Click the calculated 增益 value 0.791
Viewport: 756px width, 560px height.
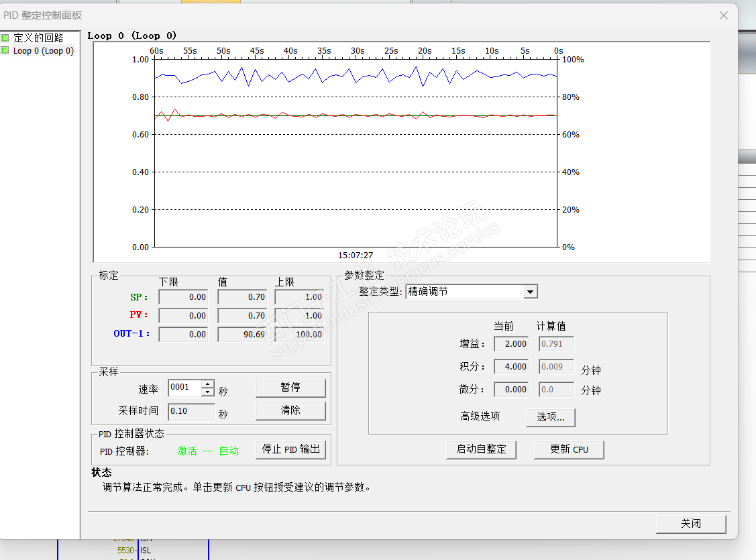(556, 344)
